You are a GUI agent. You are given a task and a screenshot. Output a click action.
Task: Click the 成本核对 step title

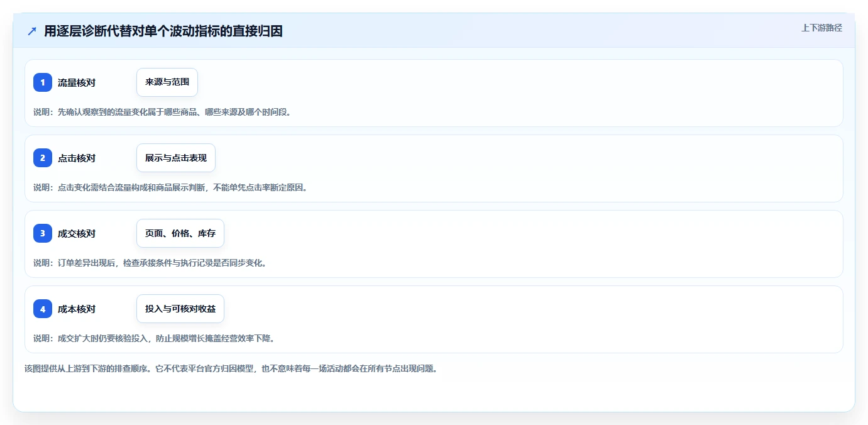coord(77,309)
